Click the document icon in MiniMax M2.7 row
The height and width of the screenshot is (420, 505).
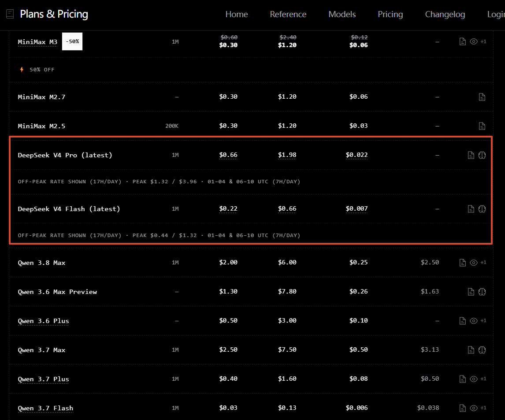click(482, 97)
